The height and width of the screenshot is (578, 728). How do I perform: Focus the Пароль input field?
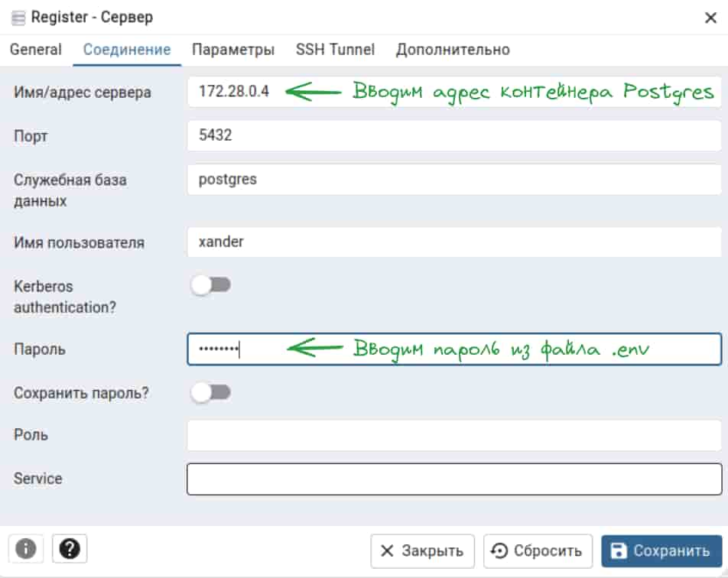click(x=454, y=349)
